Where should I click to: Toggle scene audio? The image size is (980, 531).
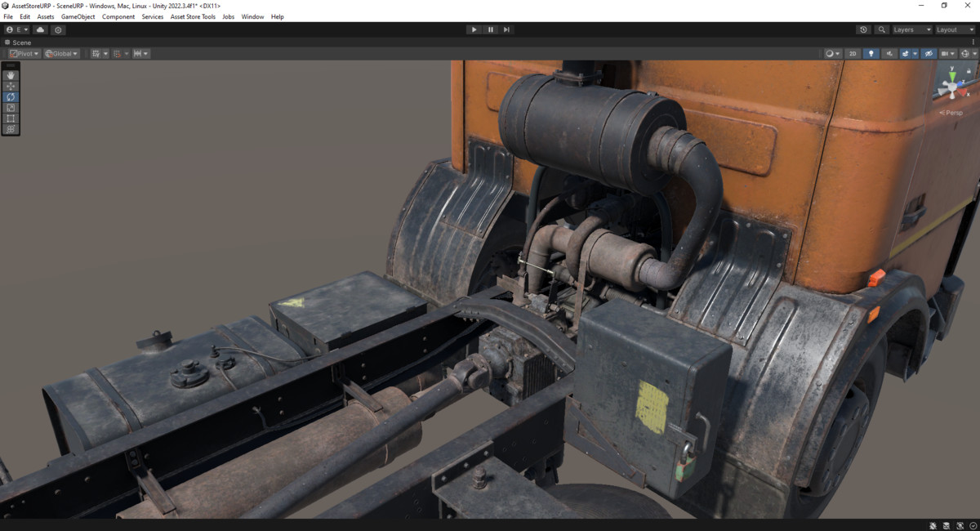pos(889,53)
